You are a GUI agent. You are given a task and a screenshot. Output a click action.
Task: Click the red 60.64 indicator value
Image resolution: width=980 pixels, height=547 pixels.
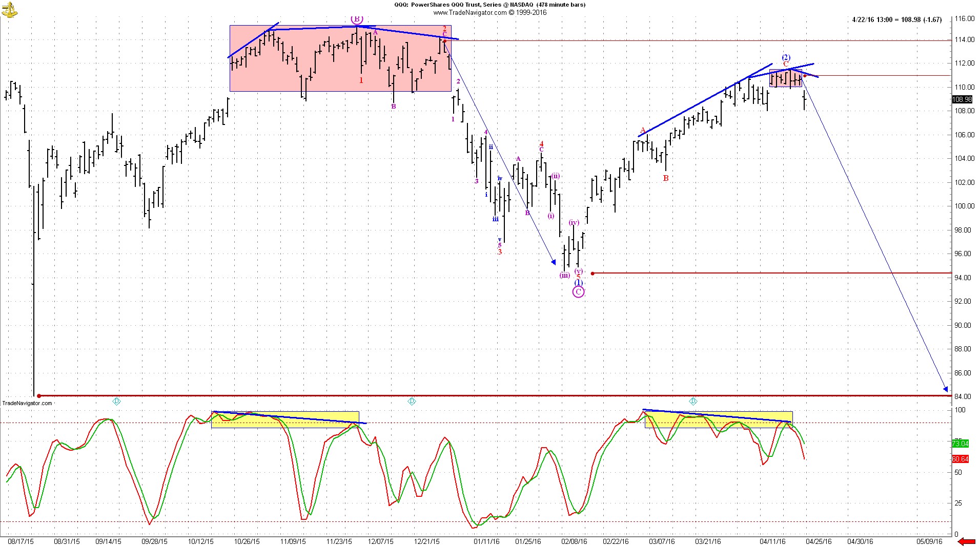(x=960, y=459)
